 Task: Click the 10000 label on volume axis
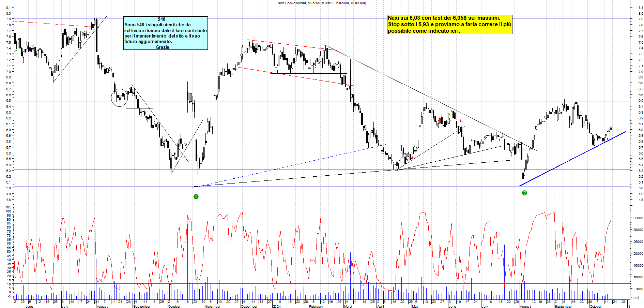(638, 277)
